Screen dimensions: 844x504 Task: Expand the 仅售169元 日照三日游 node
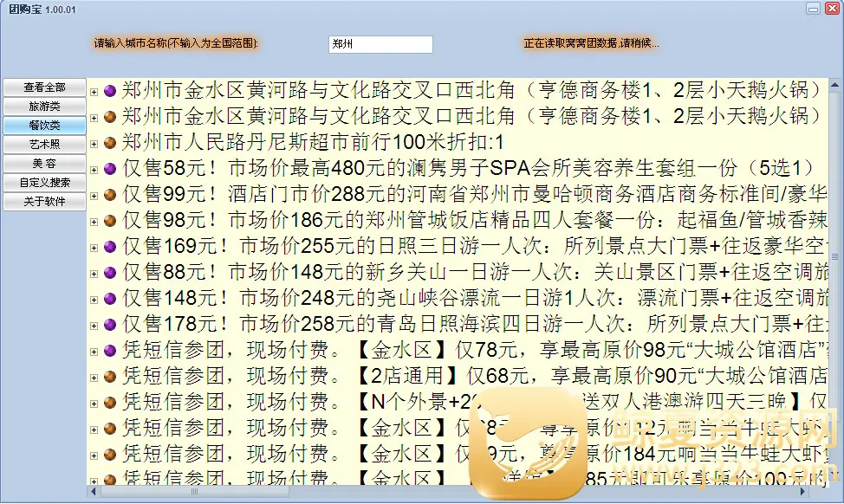[x=94, y=248]
